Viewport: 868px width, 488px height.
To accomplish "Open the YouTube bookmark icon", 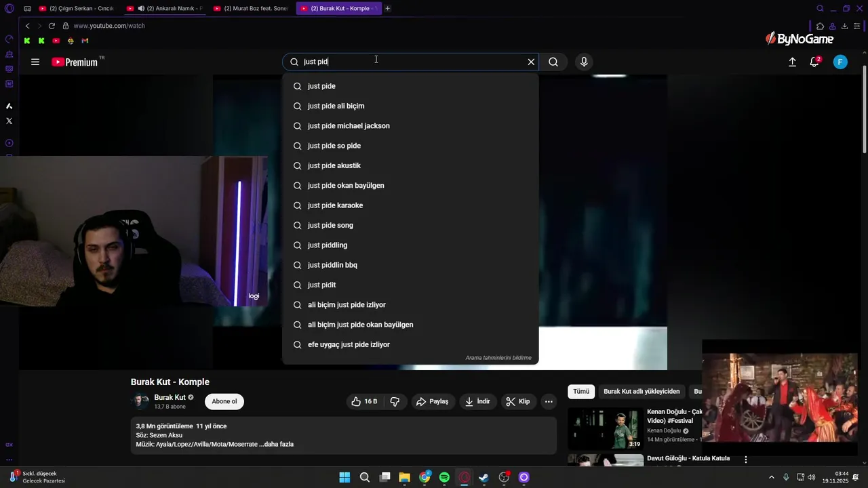I will coord(56,41).
